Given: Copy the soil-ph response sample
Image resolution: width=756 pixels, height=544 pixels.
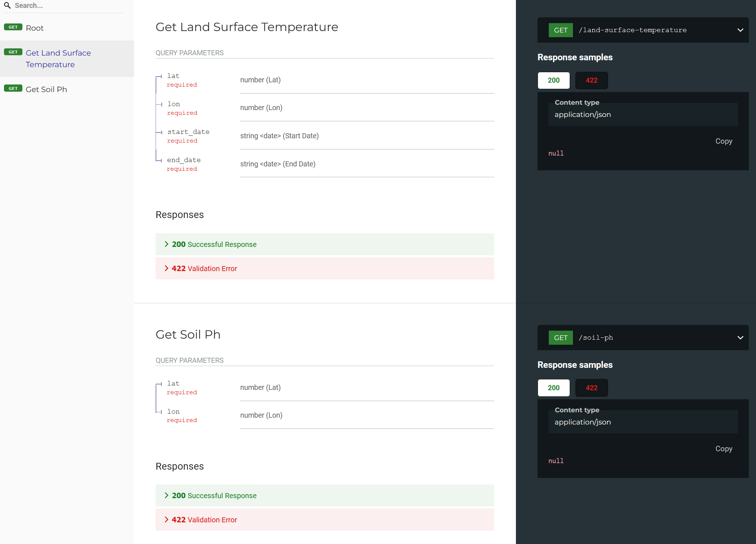Looking at the screenshot, I should 724,449.
